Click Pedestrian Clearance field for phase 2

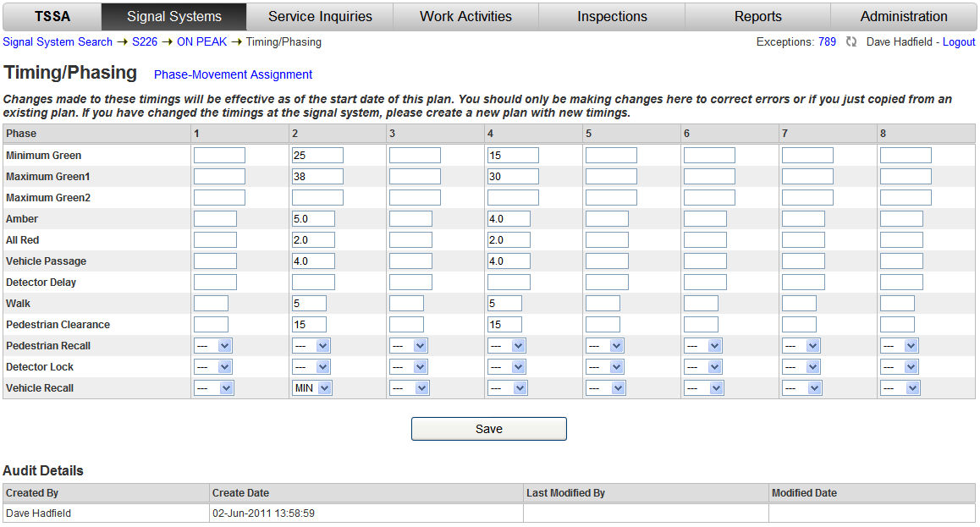pyautogui.click(x=309, y=325)
